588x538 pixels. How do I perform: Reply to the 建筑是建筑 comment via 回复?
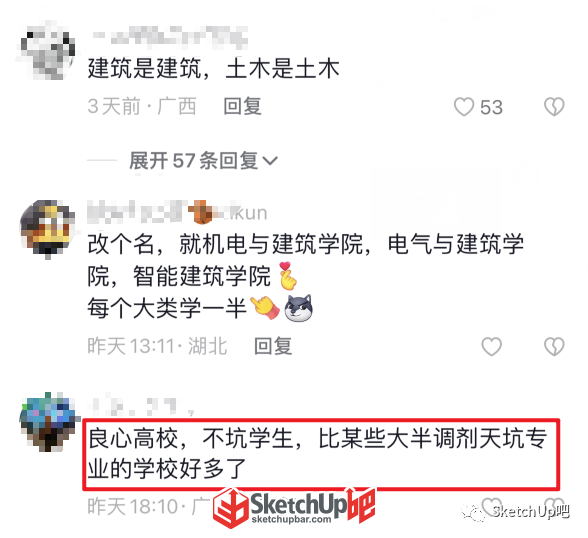point(242,106)
